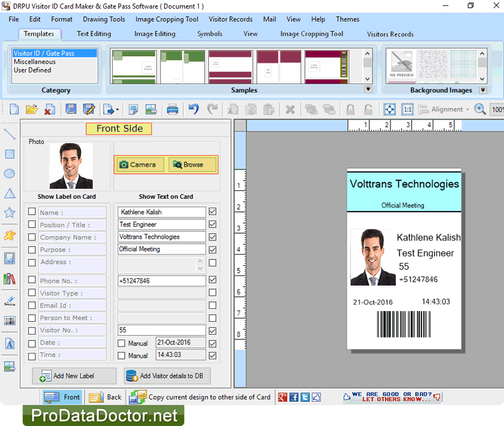Open the export icon dropdown arrow
Screen dimensions: 504x426
(118, 110)
